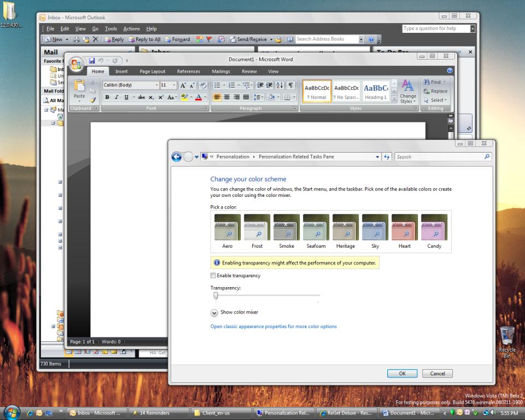This screenshot has height=420, width=525.
Task: Open the New item dropdown arrow in Outlook
Action: pos(67,39)
